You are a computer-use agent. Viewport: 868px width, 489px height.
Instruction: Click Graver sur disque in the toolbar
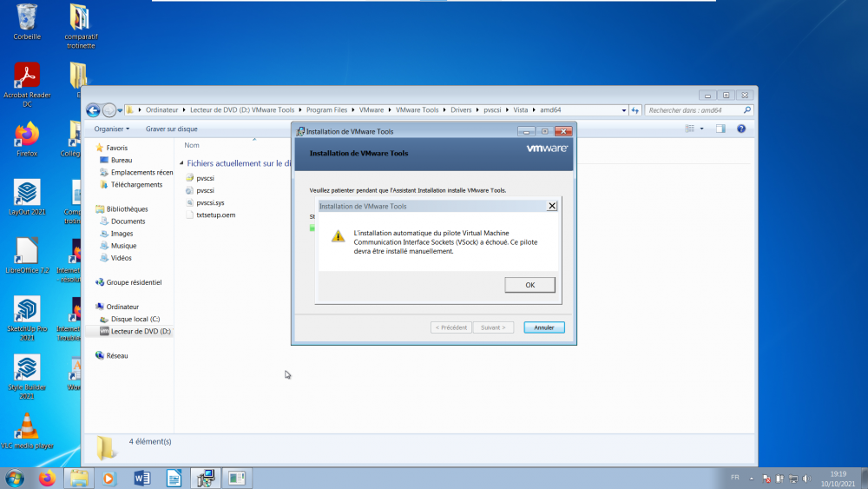coord(172,129)
